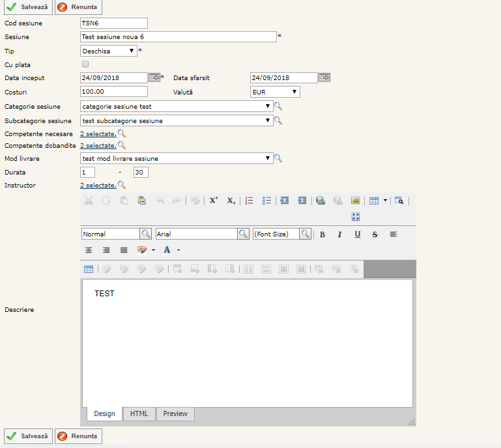Image resolution: width=501 pixels, height=448 pixels.
Task: Toggle the editor full-screen mode icon
Action: pos(355,217)
